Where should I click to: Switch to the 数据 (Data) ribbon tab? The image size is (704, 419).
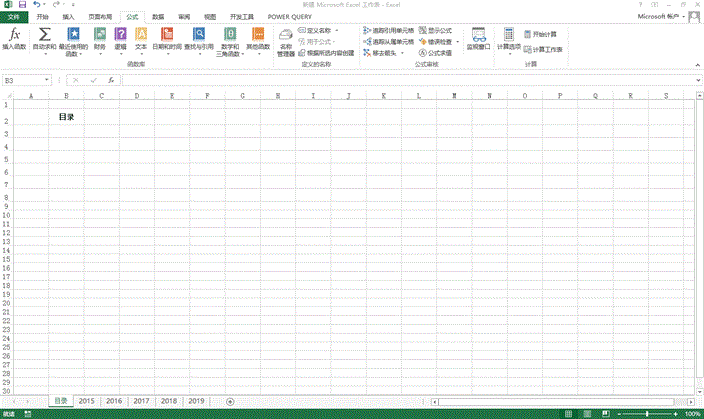tap(158, 17)
